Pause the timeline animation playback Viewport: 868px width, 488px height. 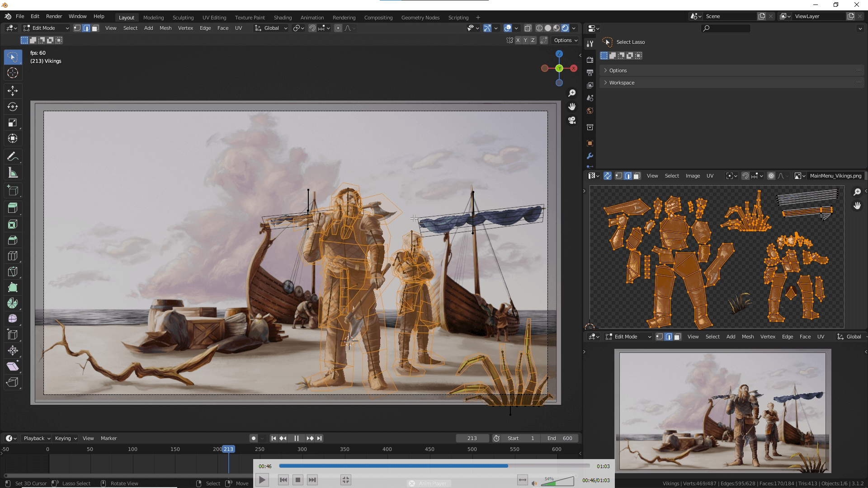click(x=297, y=438)
